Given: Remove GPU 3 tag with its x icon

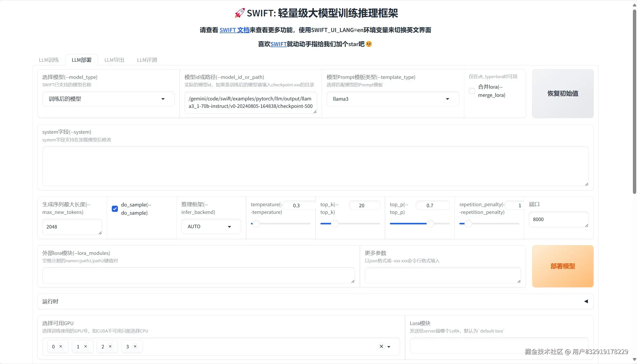Looking at the screenshot, I should pos(135,346).
